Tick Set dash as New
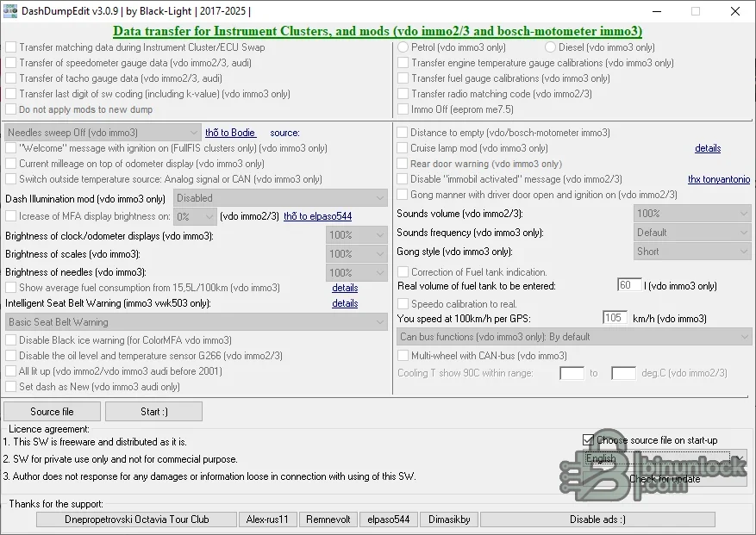The height and width of the screenshot is (535, 756). (10, 387)
